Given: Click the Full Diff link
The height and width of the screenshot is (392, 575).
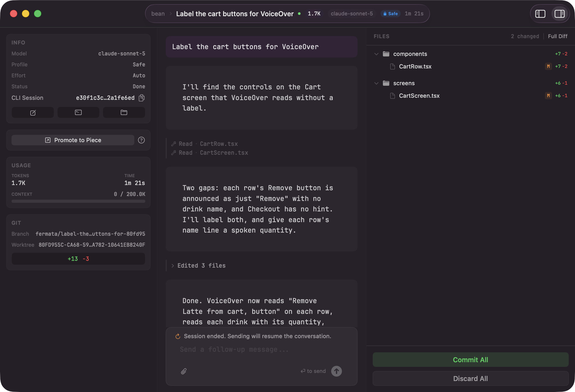Looking at the screenshot, I should [x=557, y=36].
